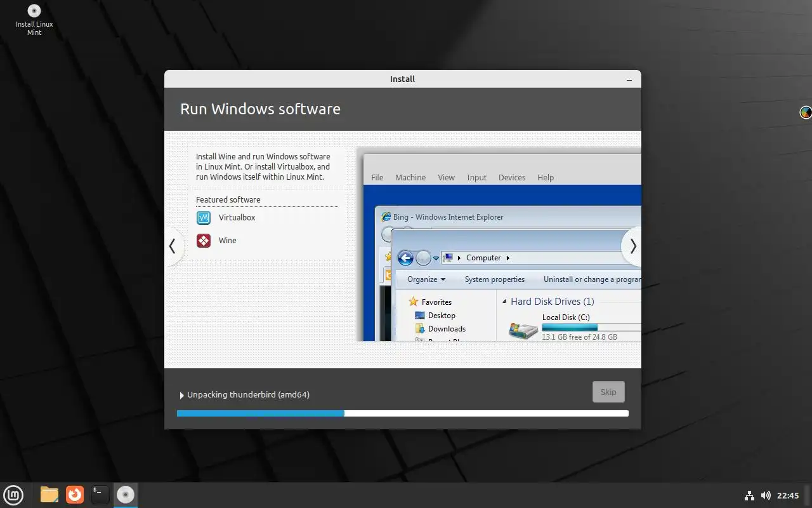Open the Install Linux Mint desktop icon

pyautogui.click(x=34, y=20)
